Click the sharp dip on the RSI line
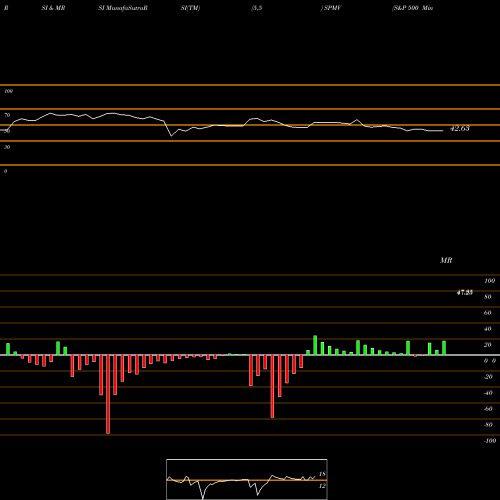This screenshot has height=500, width=500. coord(171,136)
